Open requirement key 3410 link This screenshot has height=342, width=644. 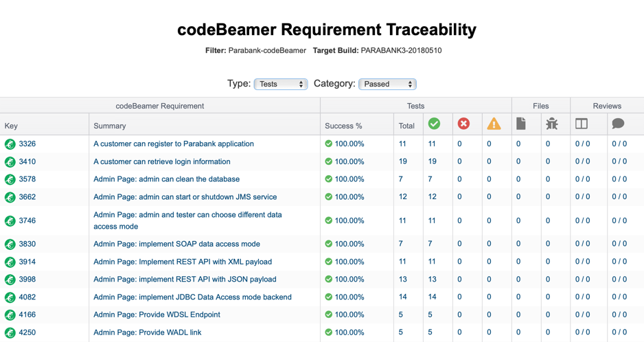tap(27, 161)
